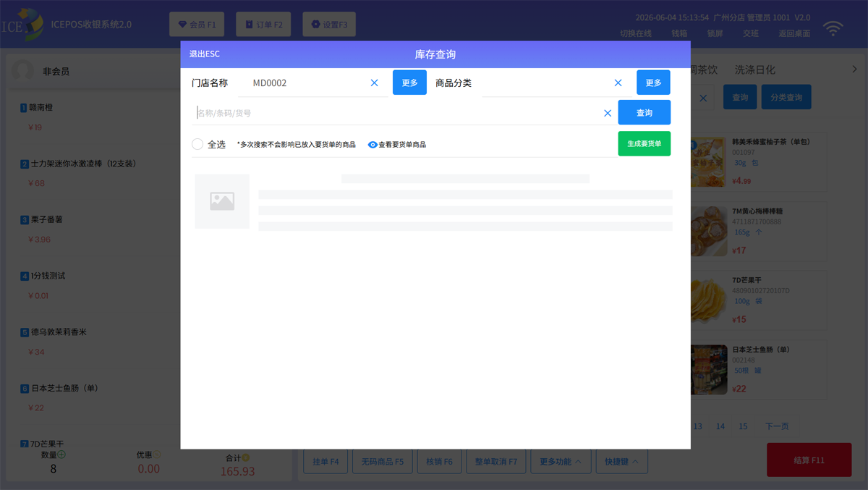Click thumbnail of 7D芒果干 product
This screenshot has width=868, height=490.
coord(708,300)
